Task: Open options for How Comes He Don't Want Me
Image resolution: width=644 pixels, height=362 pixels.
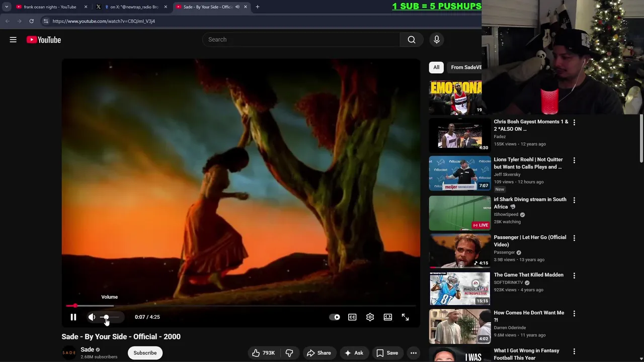Action: coord(574,313)
